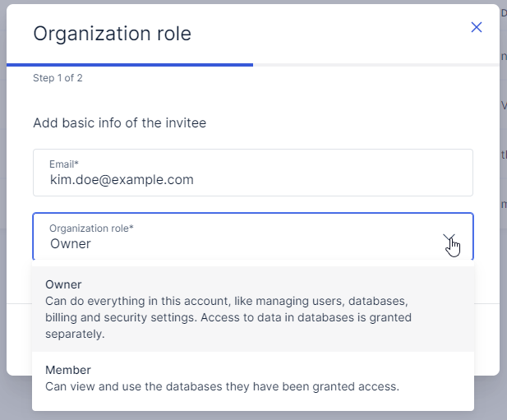Choose the Member role option
The height and width of the screenshot is (420, 507).
[252, 378]
